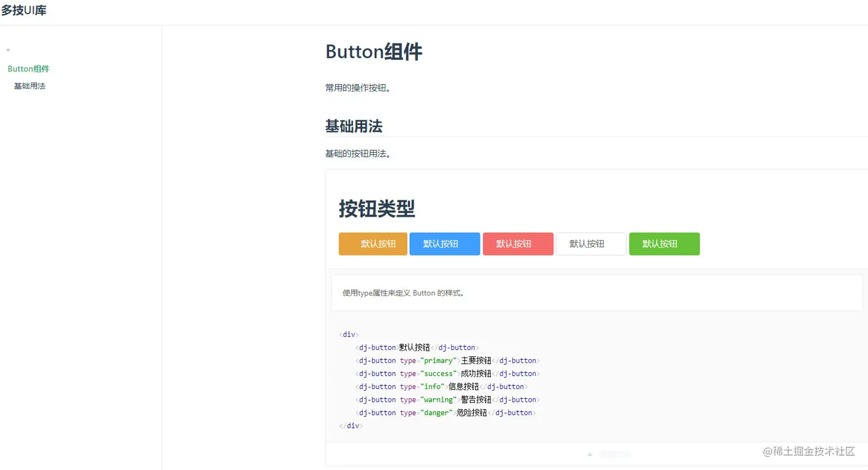Click the code line with type="primary"

(x=448, y=361)
